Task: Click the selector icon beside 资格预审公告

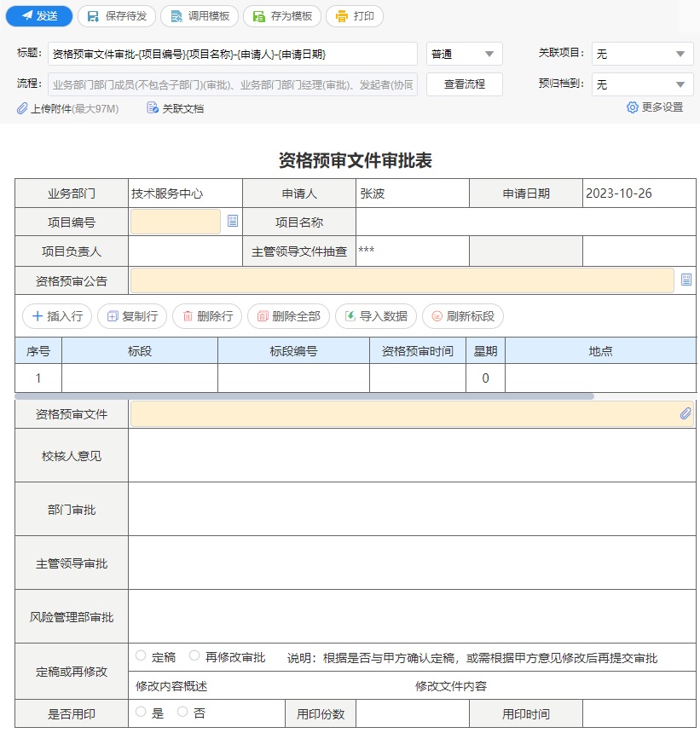Action: coord(686,280)
